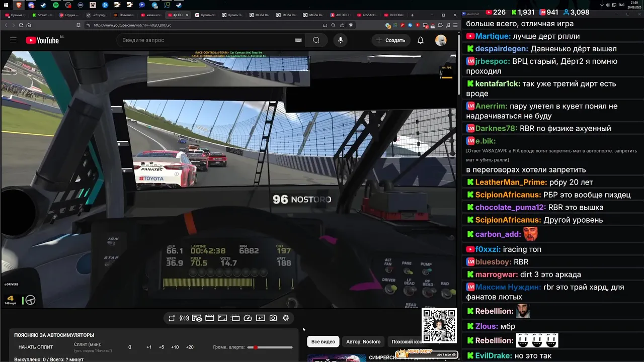The image size is (644, 362).
Task: Add +1 minute to split
Action: pos(149,347)
